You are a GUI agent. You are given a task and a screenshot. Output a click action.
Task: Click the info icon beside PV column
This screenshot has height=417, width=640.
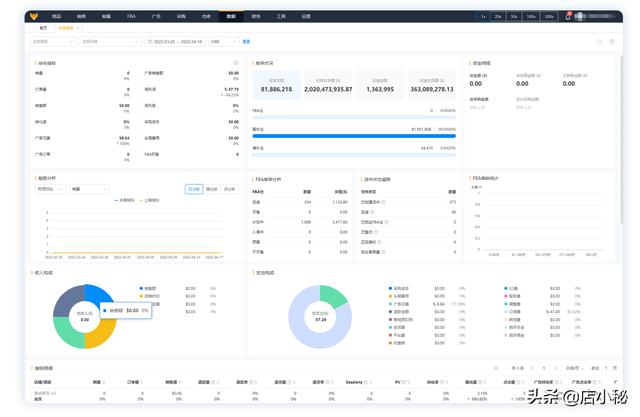[404, 382]
